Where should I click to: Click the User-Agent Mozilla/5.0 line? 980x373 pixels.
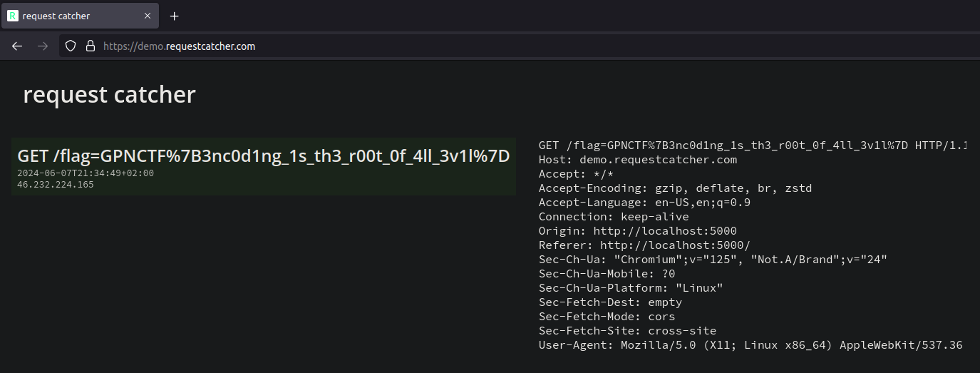[x=751, y=345]
